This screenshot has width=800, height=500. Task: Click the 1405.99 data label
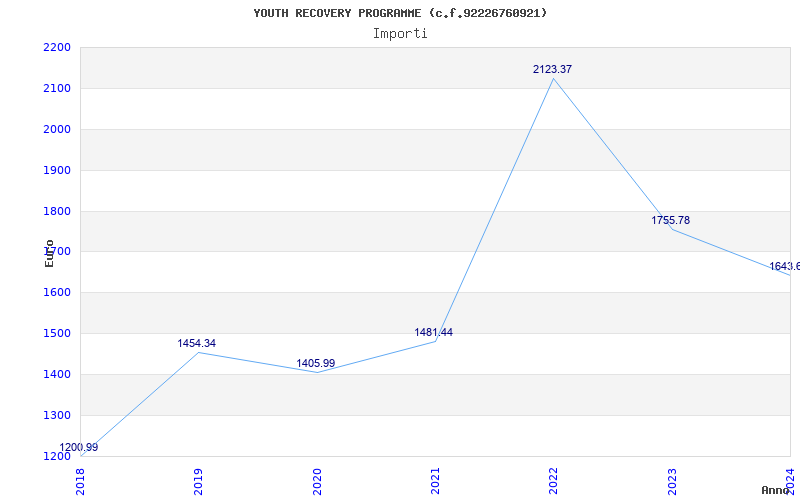point(316,363)
